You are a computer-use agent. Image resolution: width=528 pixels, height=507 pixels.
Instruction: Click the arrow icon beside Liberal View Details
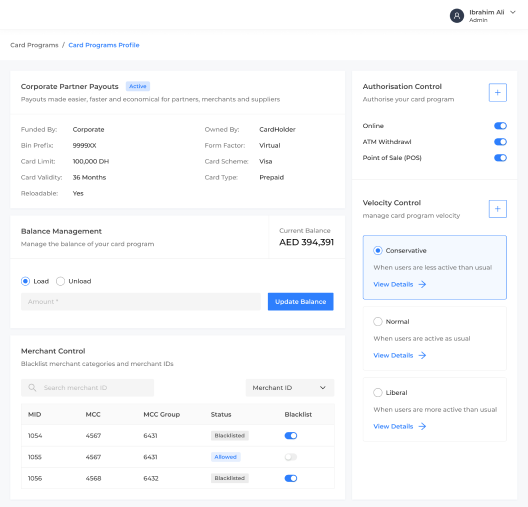422,427
